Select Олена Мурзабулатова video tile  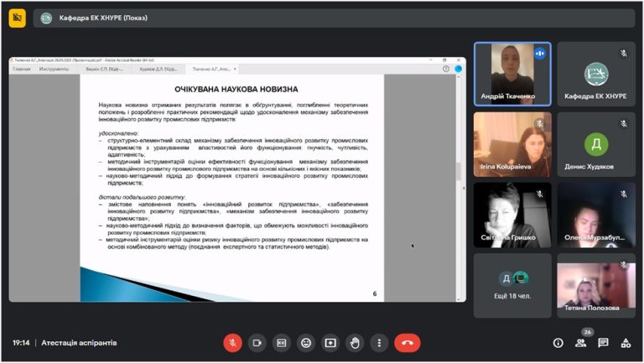pos(596,215)
